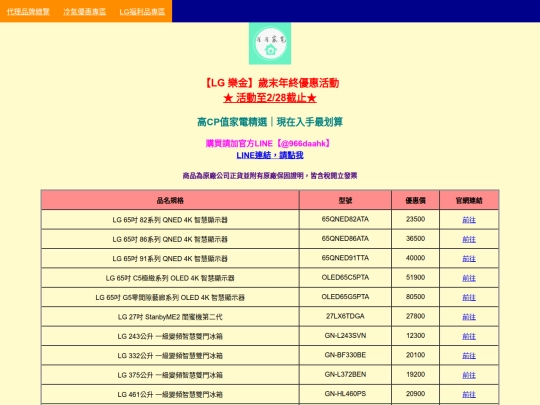Click price 20100
The width and height of the screenshot is (540, 405).
(415, 355)
